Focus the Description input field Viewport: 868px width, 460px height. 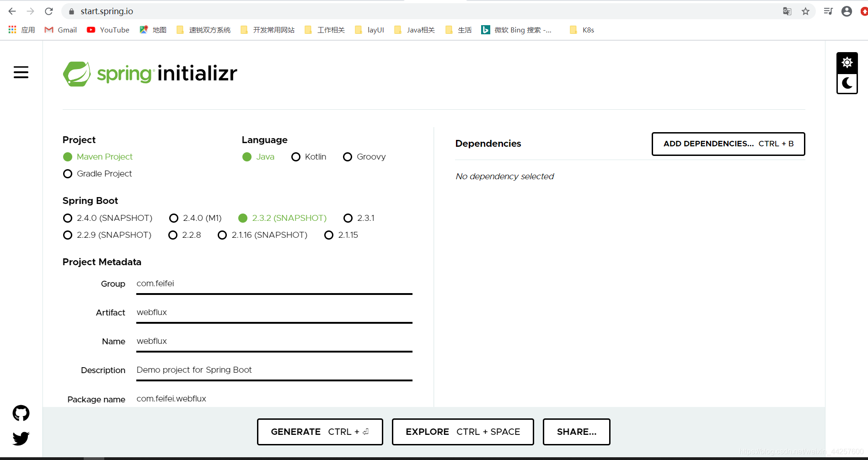pyautogui.click(x=274, y=370)
